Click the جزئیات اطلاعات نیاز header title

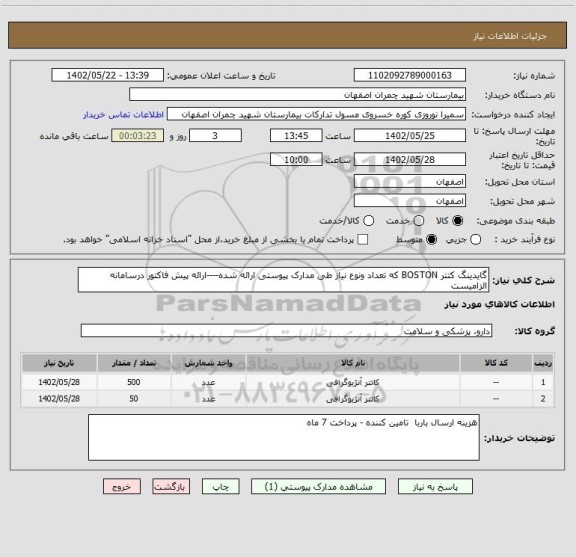(x=510, y=36)
